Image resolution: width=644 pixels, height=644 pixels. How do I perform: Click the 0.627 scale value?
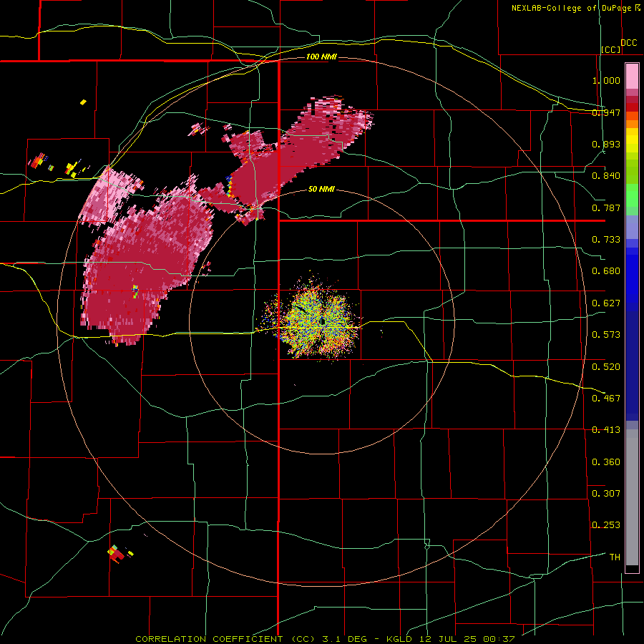(x=606, y=303)
